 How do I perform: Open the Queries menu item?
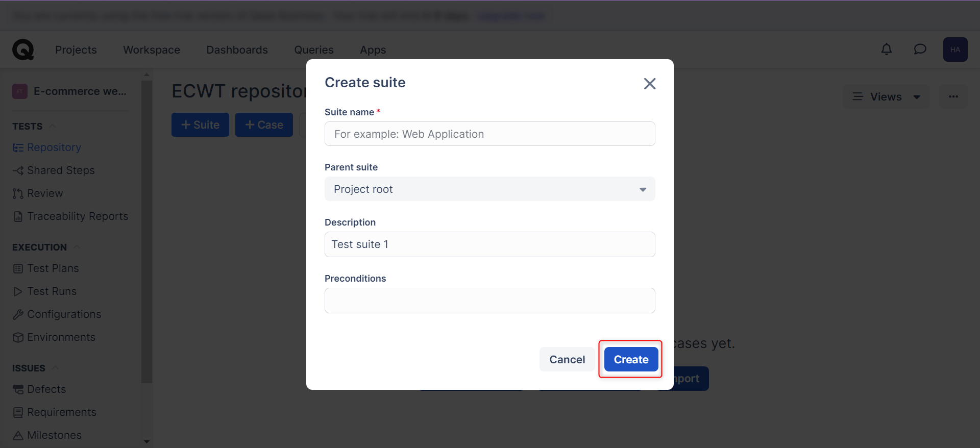click(x=313, y=50)
